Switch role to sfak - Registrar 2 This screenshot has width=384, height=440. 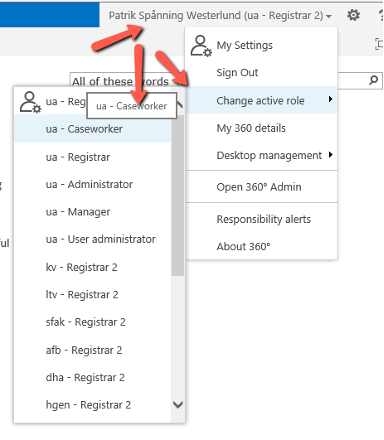pos(92,322)
